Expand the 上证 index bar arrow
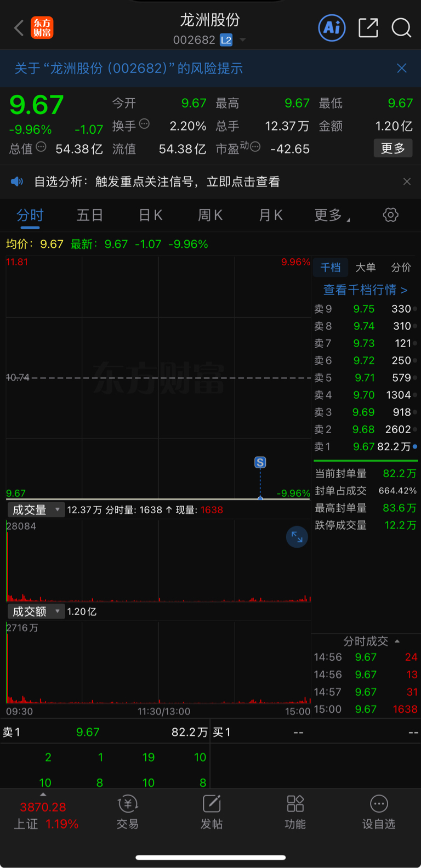The image size is (421, 868). pos(43,795)
